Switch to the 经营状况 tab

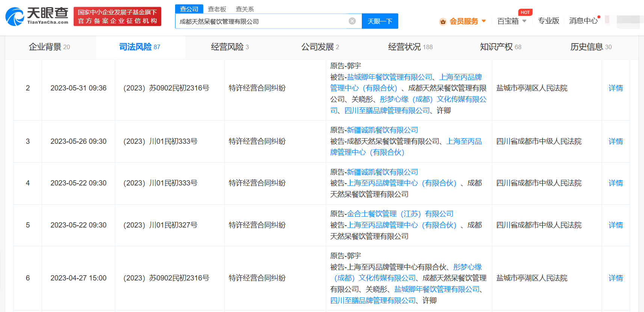point(410,47)
